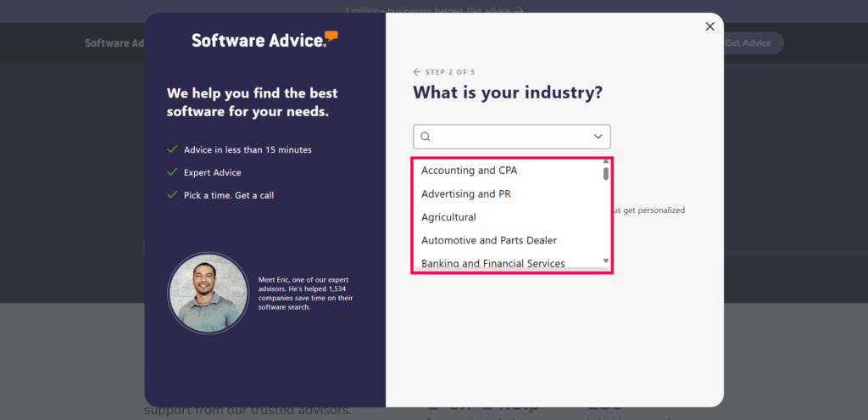Click "Pick a time. Get a call" text
This screenshot has width=868, height=420.
229,195
